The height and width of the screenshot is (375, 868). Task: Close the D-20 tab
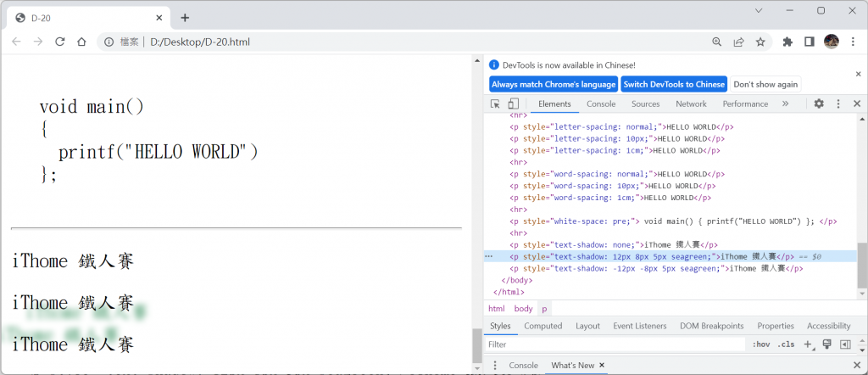(x=159, y=18)
